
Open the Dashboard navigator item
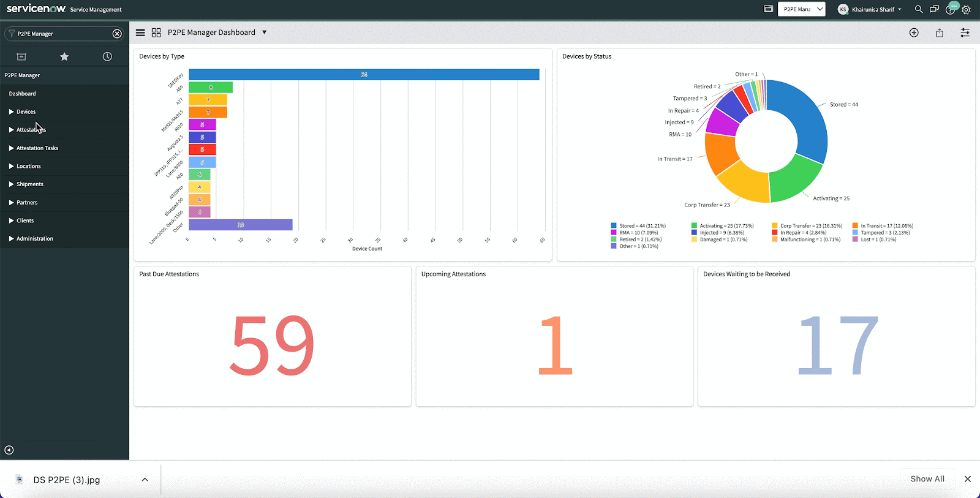tap(23, 94)
